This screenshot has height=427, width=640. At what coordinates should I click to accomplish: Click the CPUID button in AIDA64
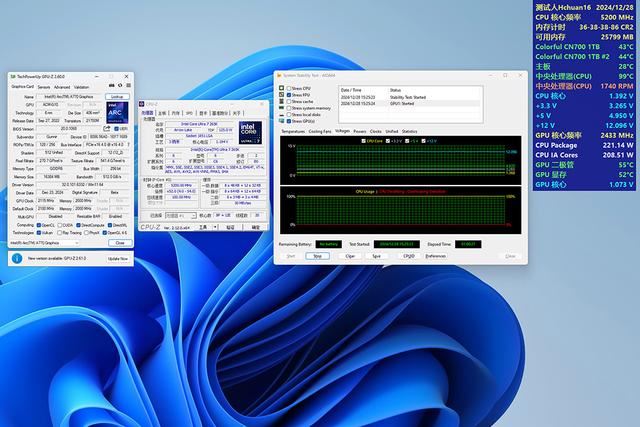point(409,256)
